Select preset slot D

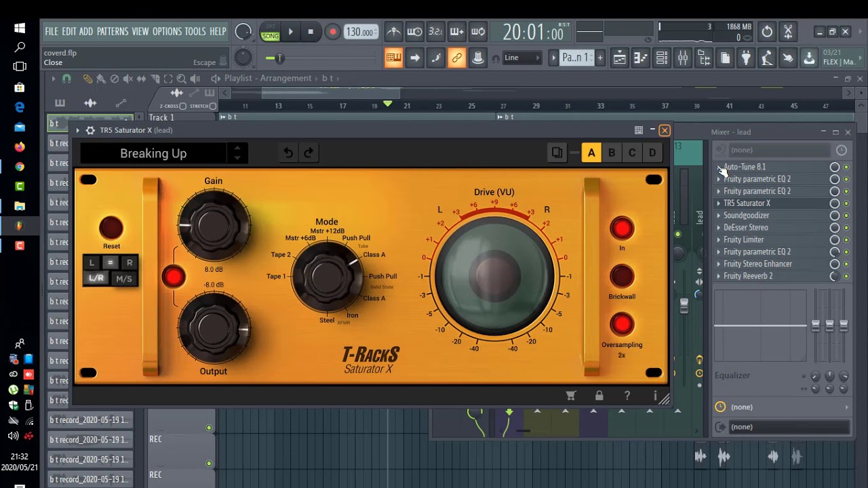652,153
